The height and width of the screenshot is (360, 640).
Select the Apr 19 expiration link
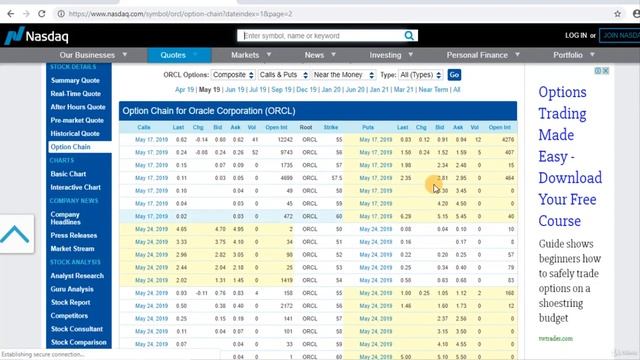tap(184, 89)
